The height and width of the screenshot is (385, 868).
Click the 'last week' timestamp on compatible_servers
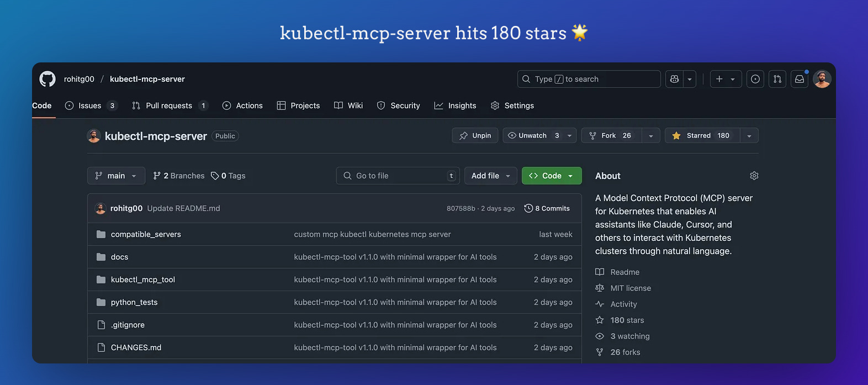point(555,234)
